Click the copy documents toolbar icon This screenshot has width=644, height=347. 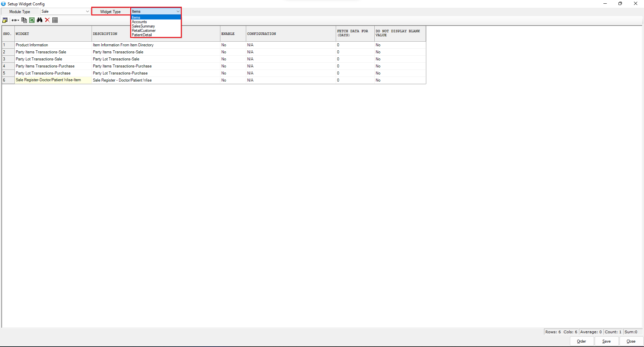(x=24, y=20)
